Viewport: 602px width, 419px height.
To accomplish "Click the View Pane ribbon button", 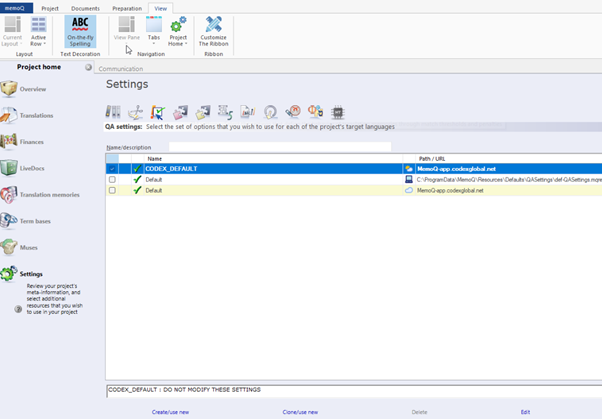I will [x=127, y=29].
